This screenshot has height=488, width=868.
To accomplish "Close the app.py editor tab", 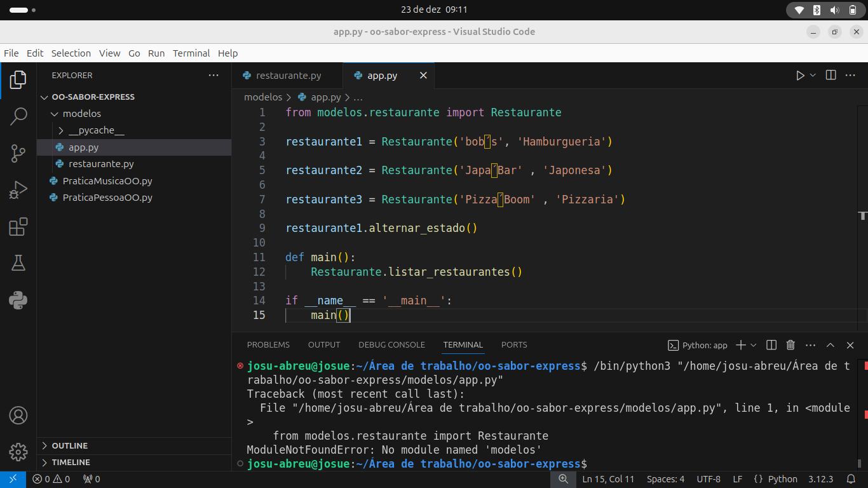I will [423, 76].
